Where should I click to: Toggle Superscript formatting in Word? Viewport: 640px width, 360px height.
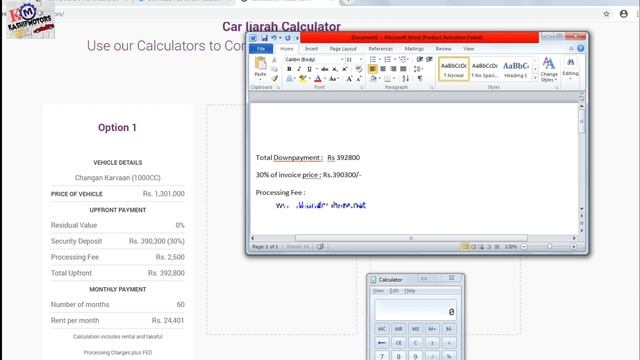tap(345, 69)
